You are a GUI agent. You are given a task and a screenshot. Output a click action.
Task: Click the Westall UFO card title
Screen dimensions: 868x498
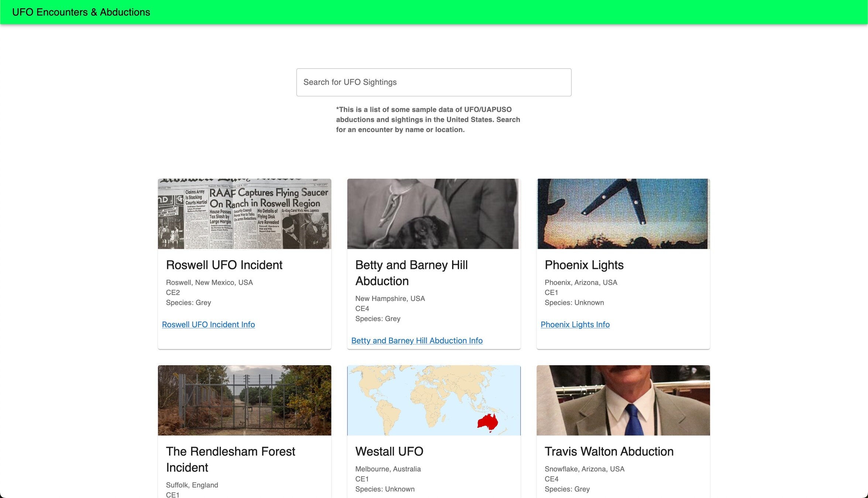point(389,451)
